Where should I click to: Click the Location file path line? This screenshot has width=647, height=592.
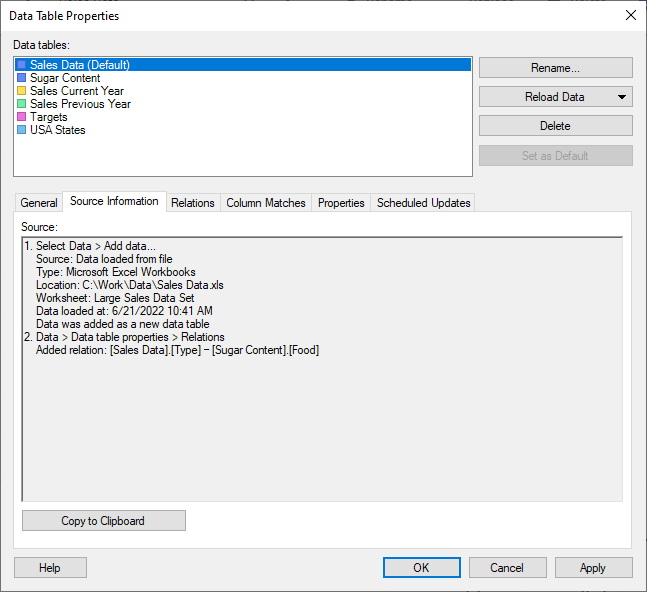click(130, 285)
